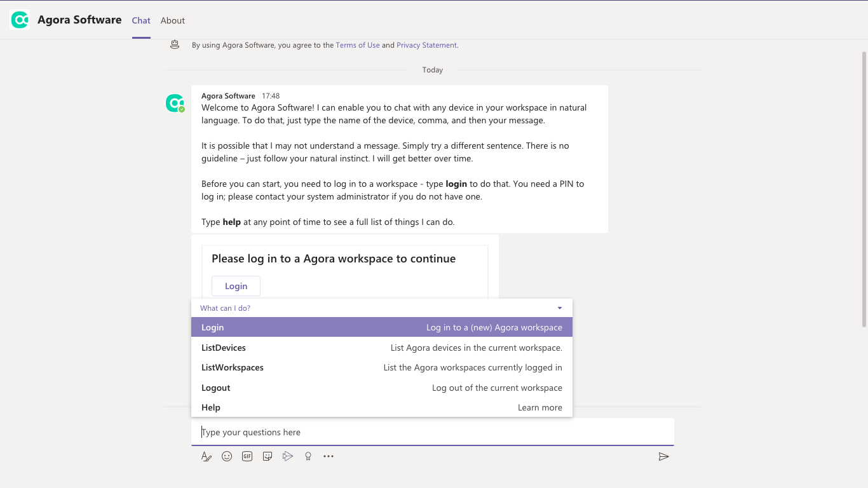
Task: Switch to the About tab
Action: pyautogui.click(x=173, y=20)
